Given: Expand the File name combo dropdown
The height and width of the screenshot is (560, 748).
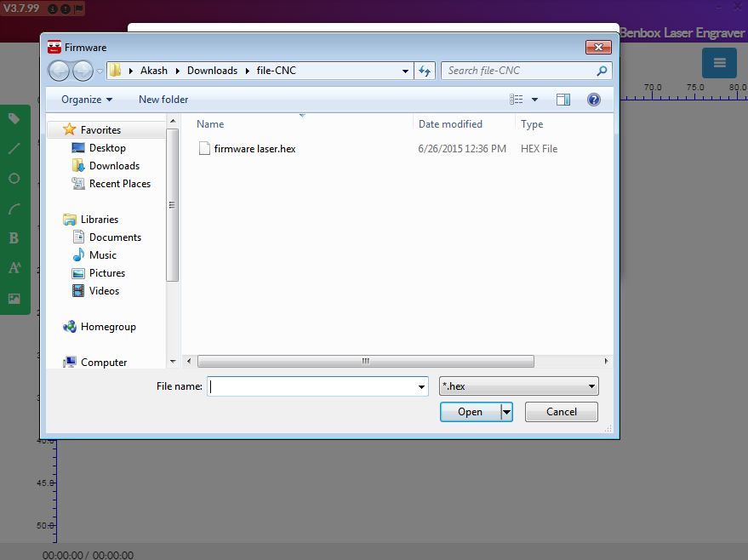Looking at the screenshot, I should pyautogui.click(x=421, y=386).
